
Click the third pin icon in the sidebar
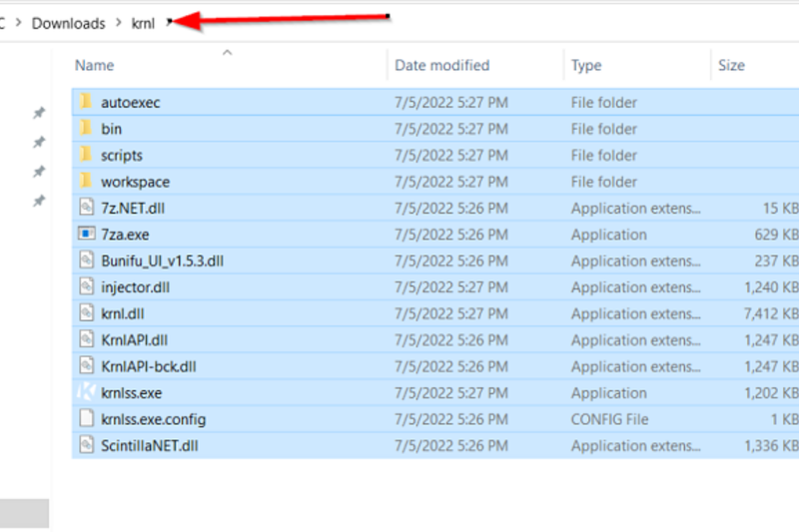click(x=39, y=172)
